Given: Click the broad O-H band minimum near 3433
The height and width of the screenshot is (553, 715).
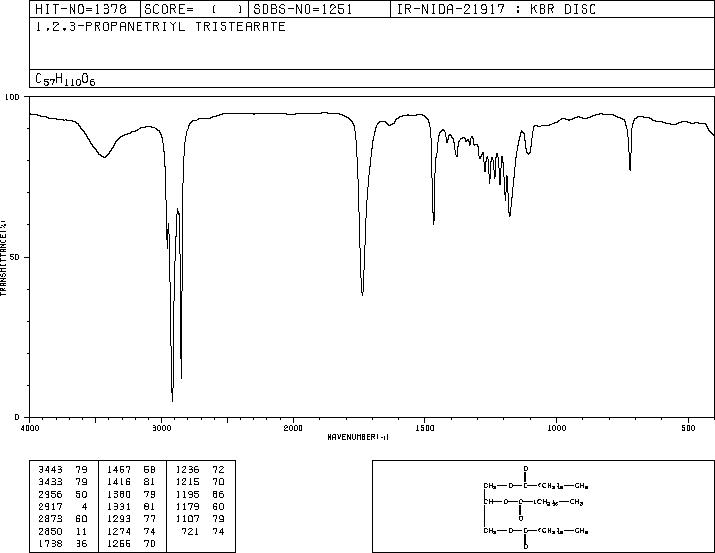Looking at the screenshot, I should pyautogui.click(x=104, y=157).
